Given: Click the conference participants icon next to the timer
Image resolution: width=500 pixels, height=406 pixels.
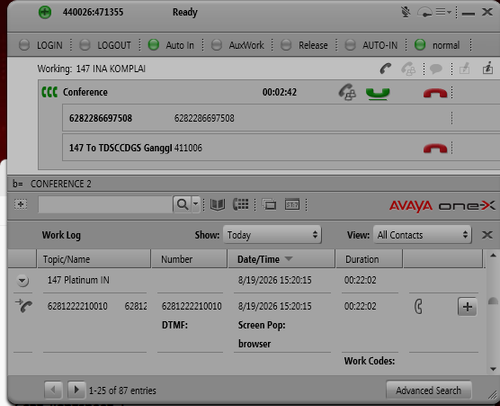Looking at the screenshot, I should click(347, 92).
